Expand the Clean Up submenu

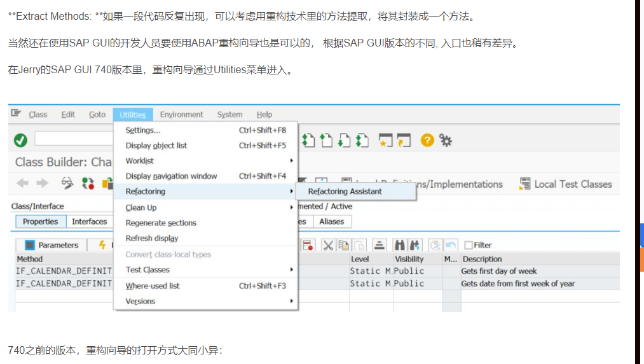[x=205, y=207]
